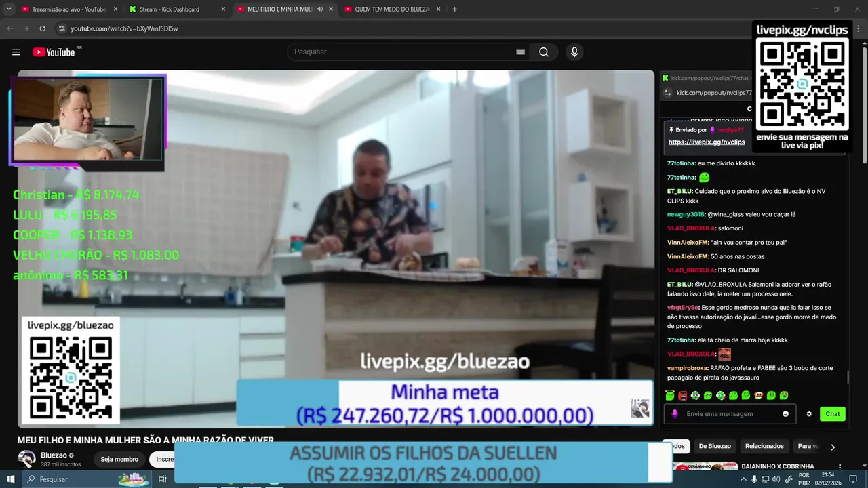This screenshot has height=488, width=868.
Task: Open vampirobroxa's profile in chat
Action: coord(688,368)
